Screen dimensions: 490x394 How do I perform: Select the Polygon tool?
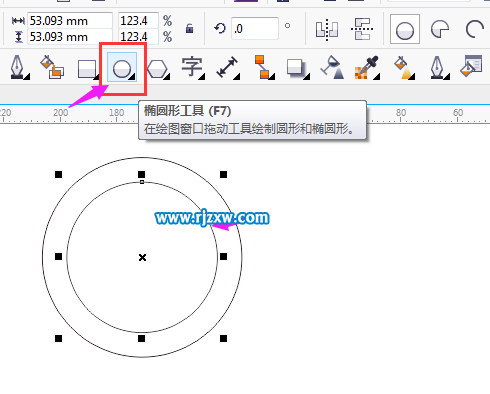157,69
